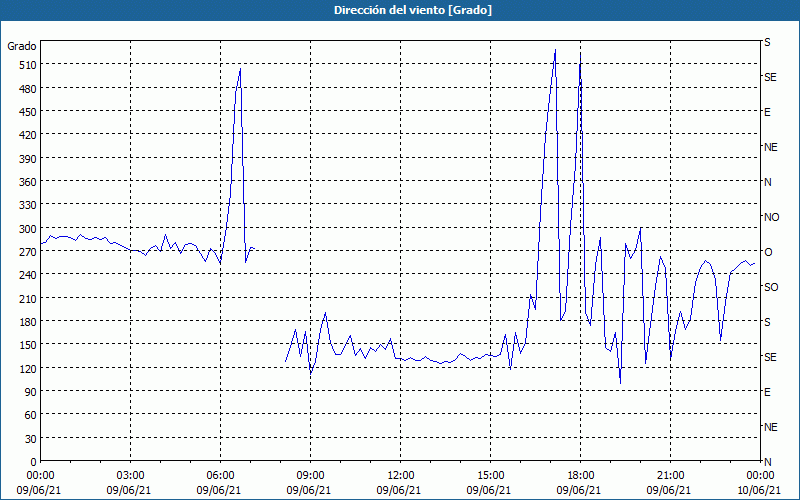Select the 0 degree axis label
The width and height of the screenshot is (800, 500).
34,462
